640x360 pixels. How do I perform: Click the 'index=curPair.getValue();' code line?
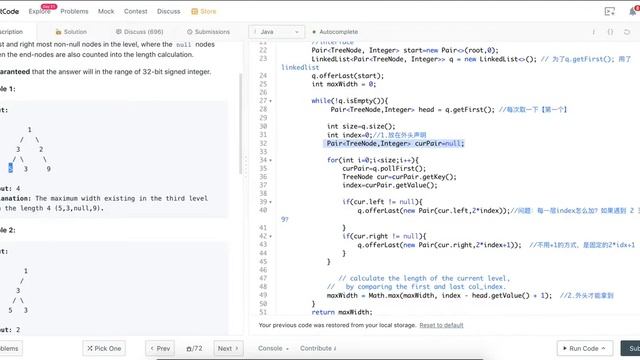[390, 185]
